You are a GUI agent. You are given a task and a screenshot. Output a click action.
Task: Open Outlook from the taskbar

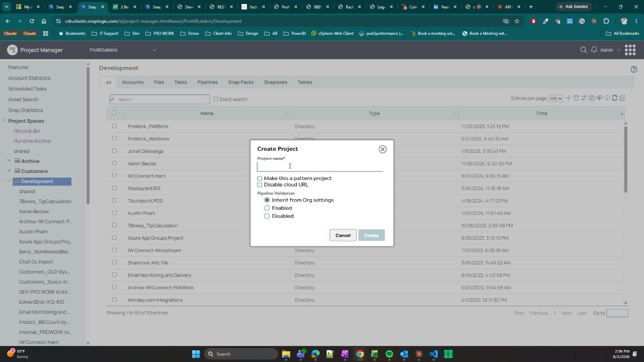404,354
